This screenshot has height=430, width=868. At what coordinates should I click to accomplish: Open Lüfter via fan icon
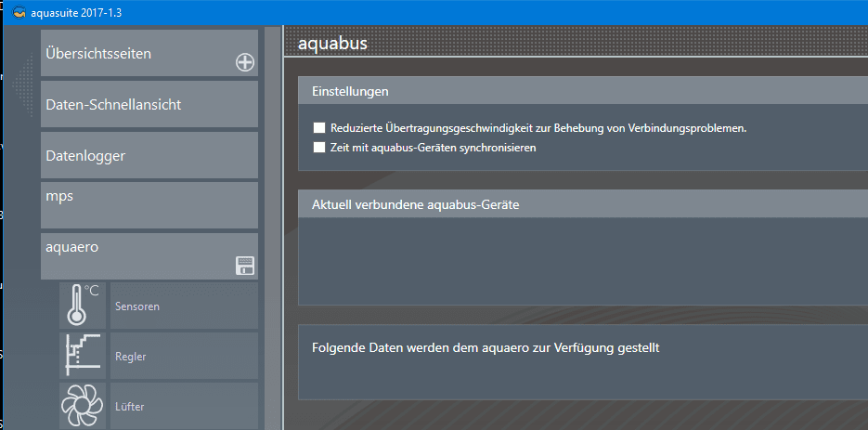click(x=83, y=406)
